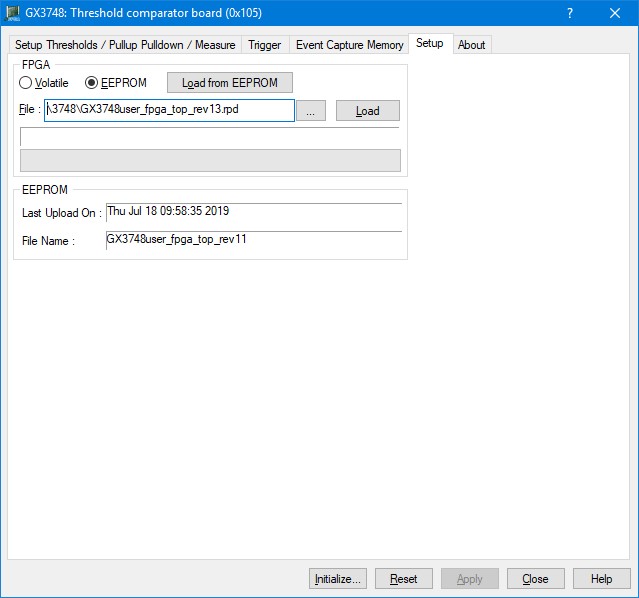Close the window with the title bar X
The width and height of the screenshot is (639, 598).
[x=615, y=13]
